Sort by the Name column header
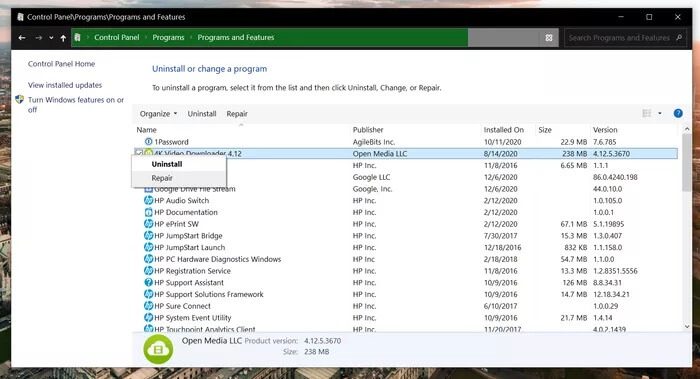700x379 pixels. pos(146,130)
